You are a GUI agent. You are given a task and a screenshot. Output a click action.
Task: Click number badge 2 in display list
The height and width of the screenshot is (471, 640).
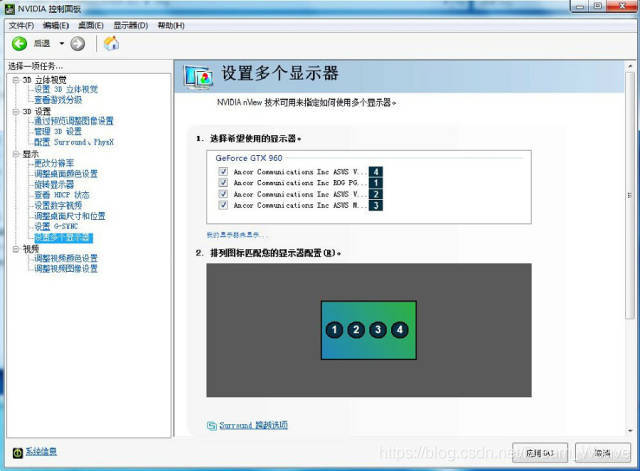[376, 194]
